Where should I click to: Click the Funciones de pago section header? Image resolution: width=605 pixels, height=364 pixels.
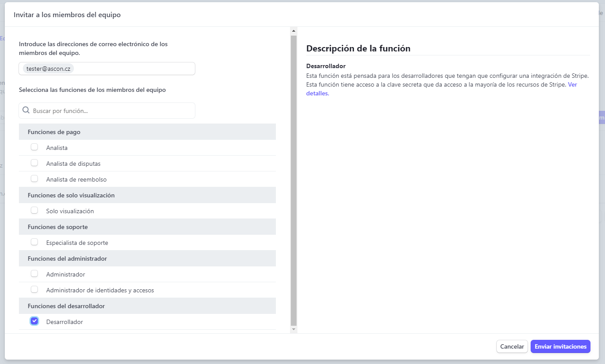tap(147, 132)
